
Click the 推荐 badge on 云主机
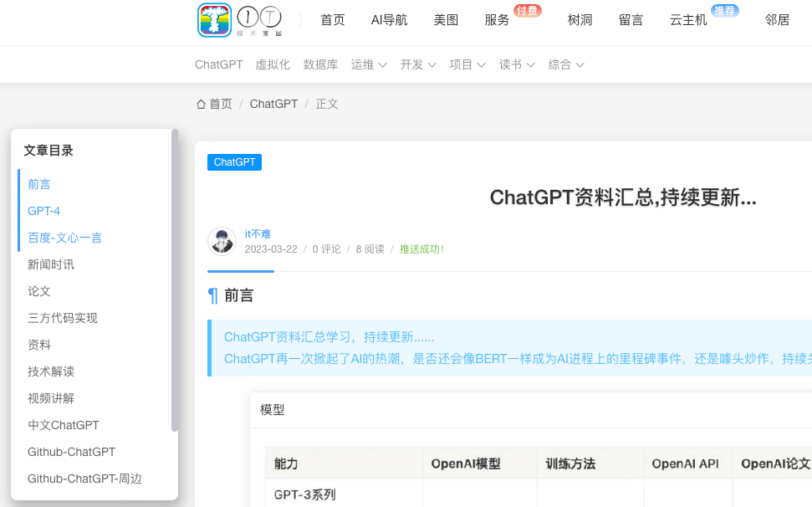724,10
